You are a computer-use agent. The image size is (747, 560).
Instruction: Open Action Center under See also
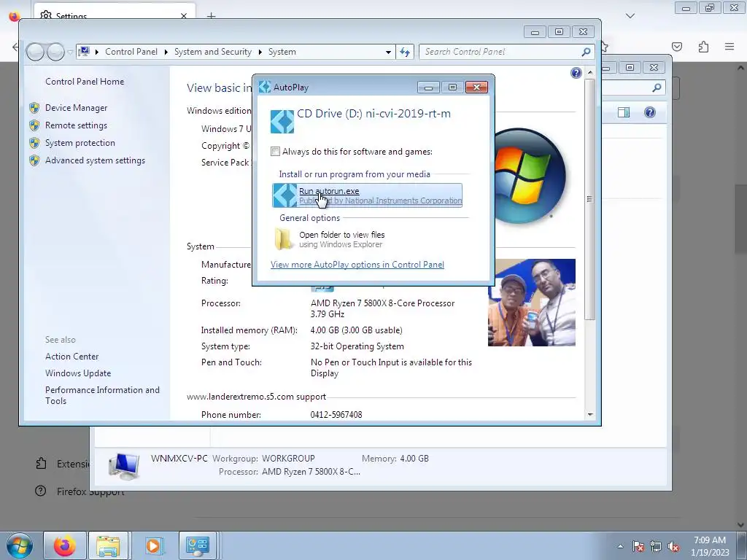coord(72,356)
